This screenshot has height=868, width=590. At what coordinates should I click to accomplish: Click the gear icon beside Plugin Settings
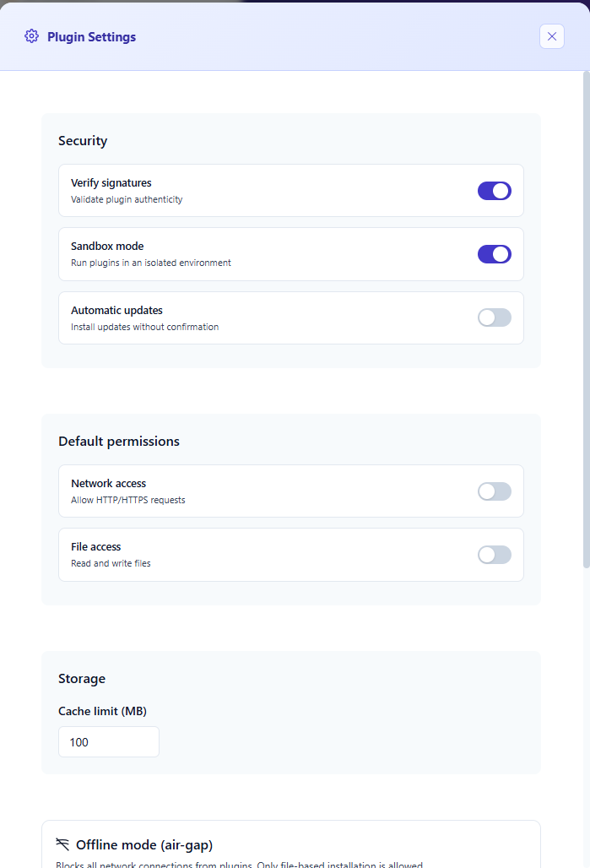(x=31, y=36)
